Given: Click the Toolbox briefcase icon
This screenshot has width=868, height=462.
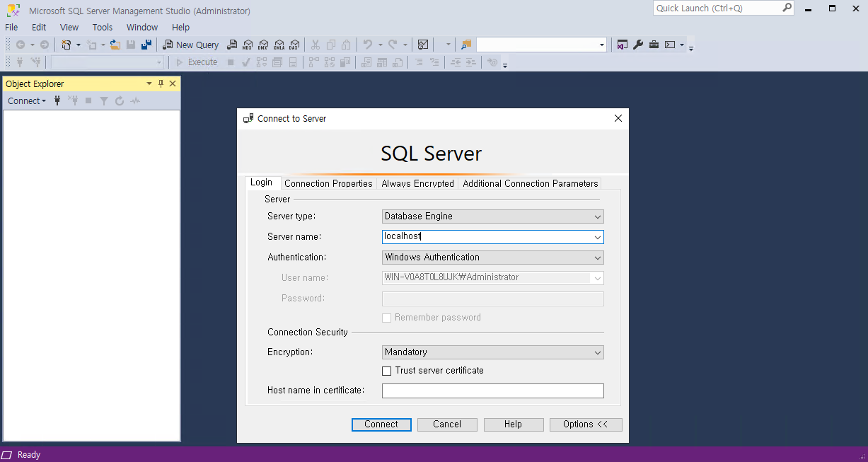Looking at the screenshot, I should pos(654,45).
